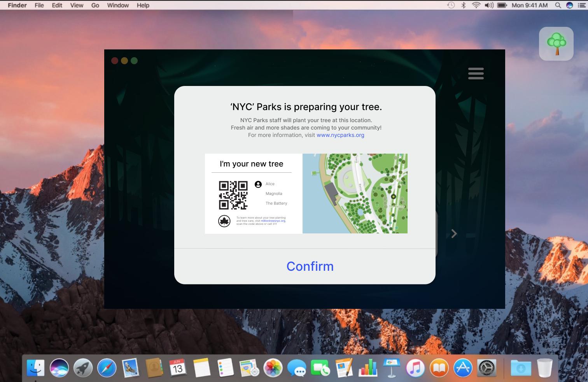Open Finder from the Dock
The height and width of the screenshot is (382, 588).
[x=35, y=368]
